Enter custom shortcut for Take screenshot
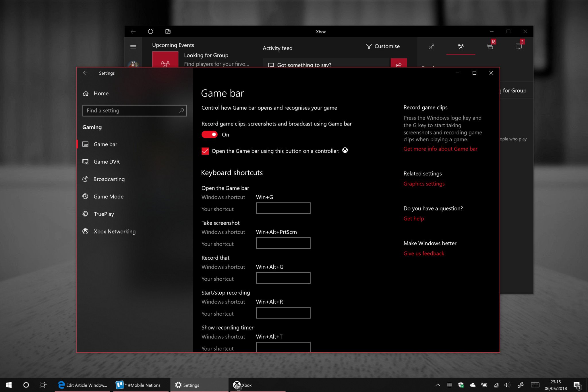The height and width of the screenshot is (392, 588). pyautogui.click(x=283, y=243)
